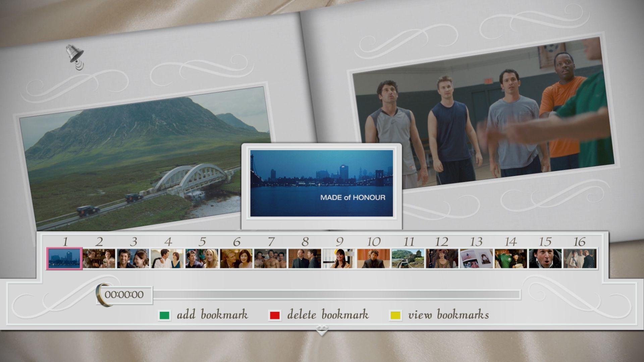Select chapter 4 thumbnail
This screenshot has width=644, height=362.
167,258
